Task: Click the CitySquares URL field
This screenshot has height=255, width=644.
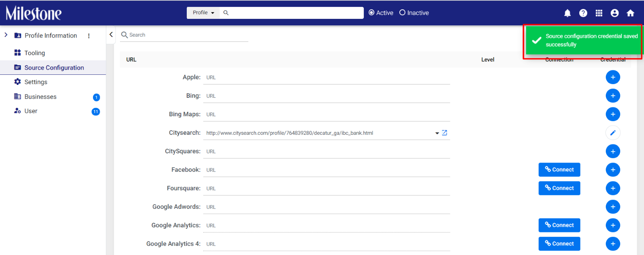Action: point(326,151)
